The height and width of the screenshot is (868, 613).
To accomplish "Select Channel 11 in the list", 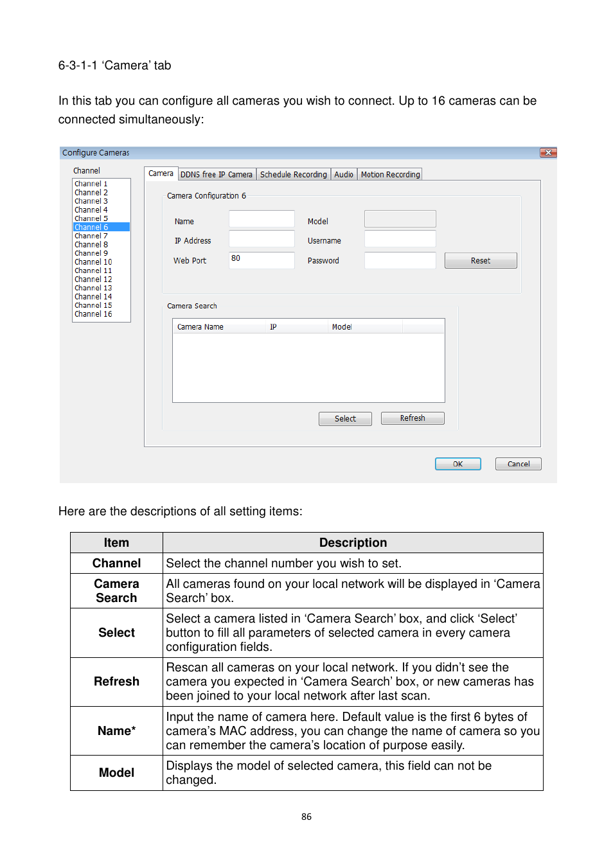I will [x=102, y=270].
